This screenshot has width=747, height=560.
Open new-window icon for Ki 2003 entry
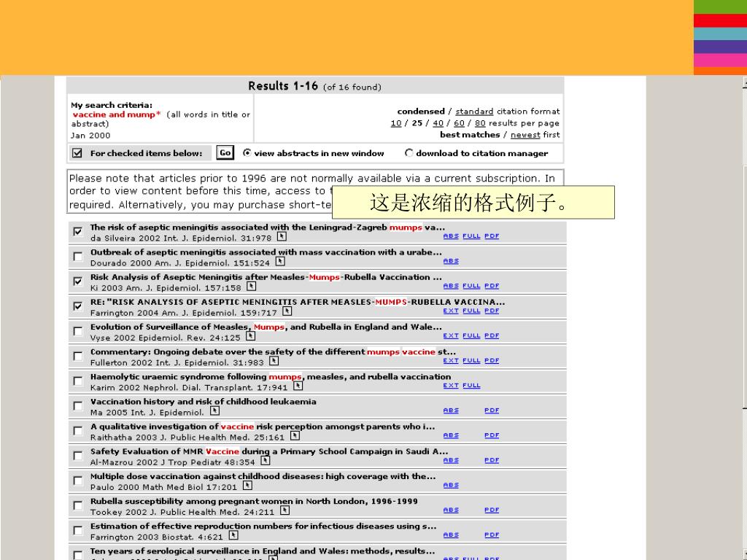click(x=252, y=286)
